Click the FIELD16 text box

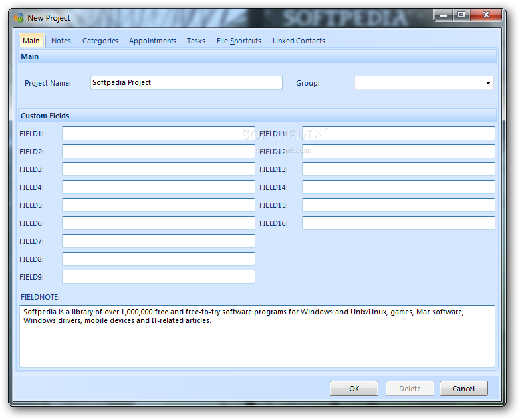pos(398,223)
